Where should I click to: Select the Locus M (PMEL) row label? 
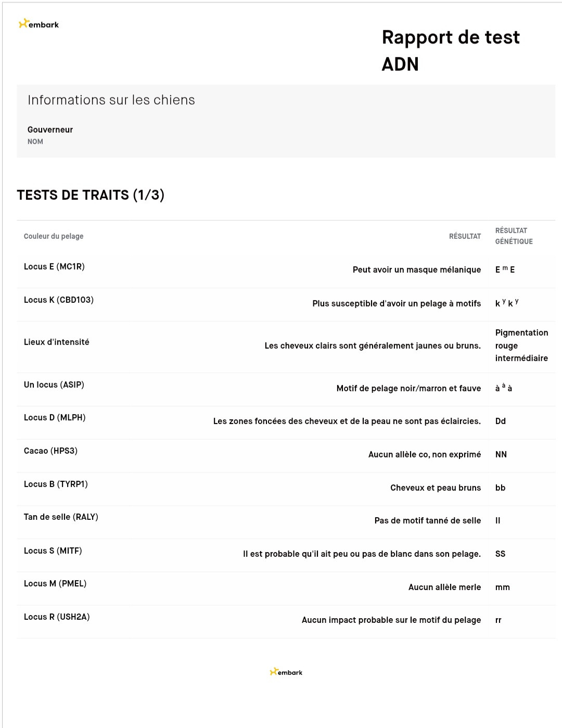pyautogui.click(x=55, y=583)
